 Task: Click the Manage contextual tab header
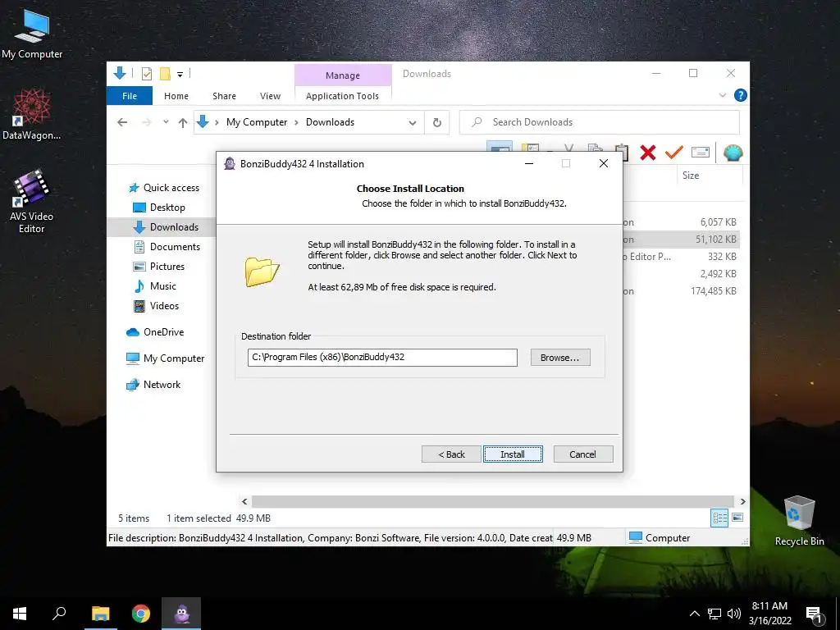pyautogui.click(x=343, y=75)
